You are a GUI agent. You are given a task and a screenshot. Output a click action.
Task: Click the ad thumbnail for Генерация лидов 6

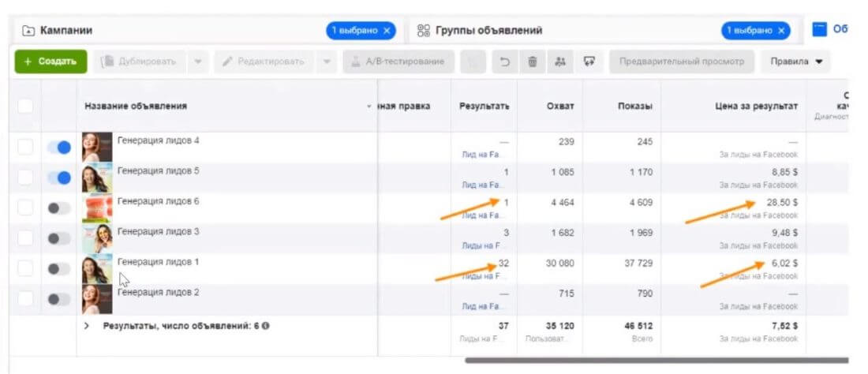point(97,208)
